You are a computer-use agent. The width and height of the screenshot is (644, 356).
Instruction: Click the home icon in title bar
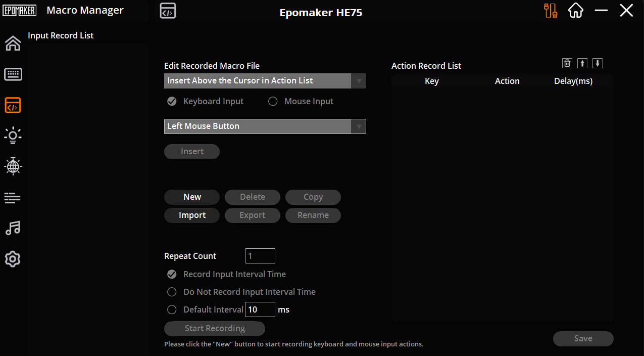(576, 11)
